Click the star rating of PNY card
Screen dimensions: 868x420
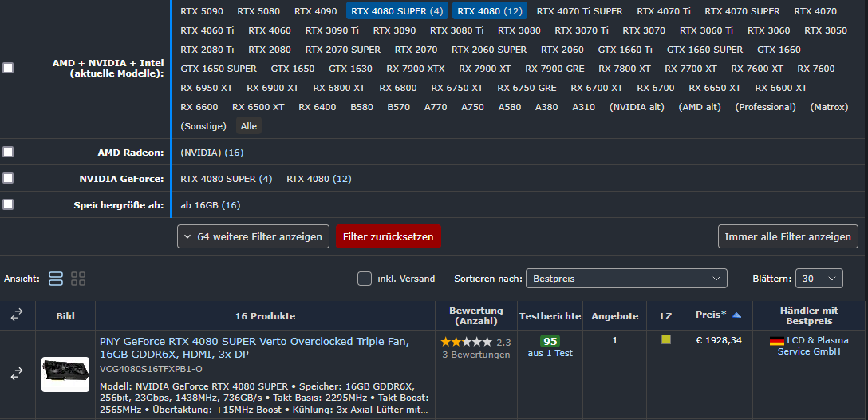tap(466, 342)
